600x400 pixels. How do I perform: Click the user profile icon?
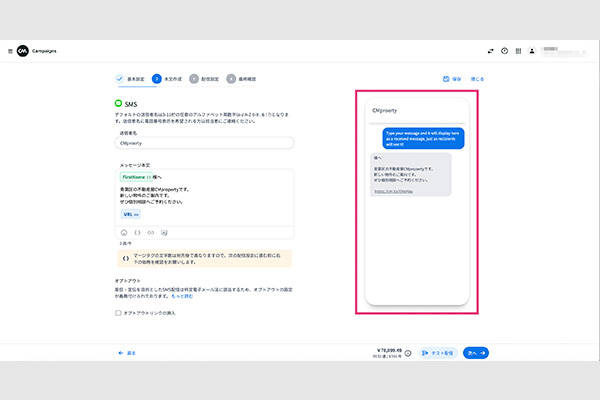[x=533, y=51]
